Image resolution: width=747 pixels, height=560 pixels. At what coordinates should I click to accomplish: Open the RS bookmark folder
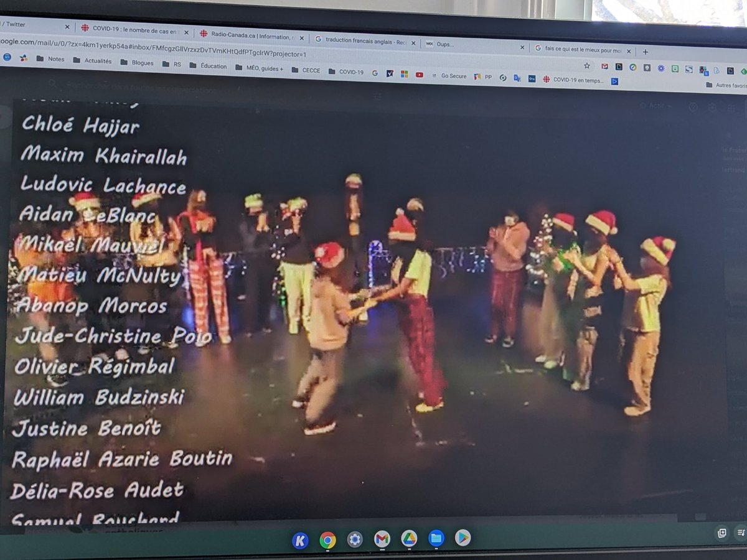[x=171, y=64]
